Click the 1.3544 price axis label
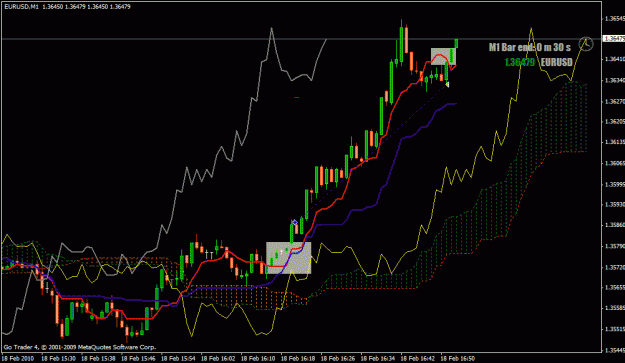The height and width of the screenshot is (363, 625). pyautogui.click(x=614, y=350)
